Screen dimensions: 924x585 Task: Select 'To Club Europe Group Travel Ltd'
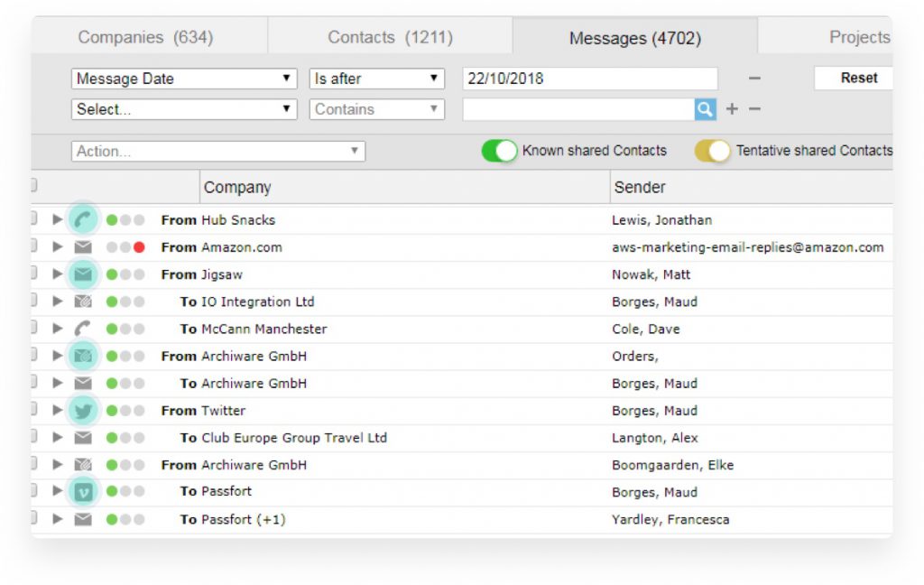(283, 438)
